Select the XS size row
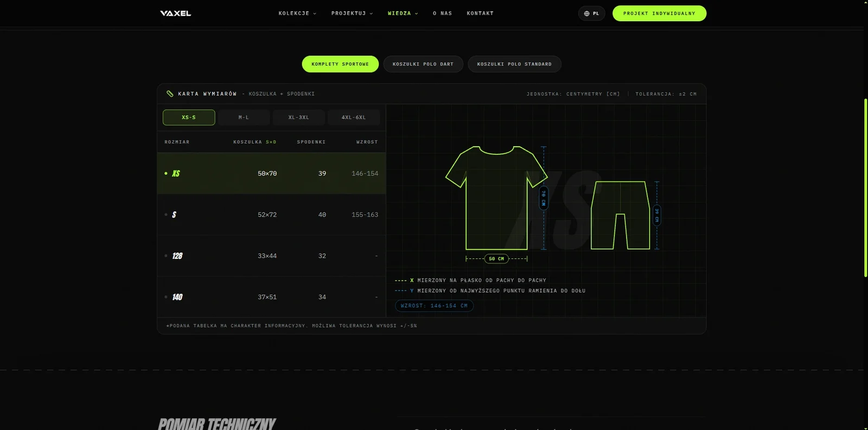Viewport: 868px width, 430px height. point(271,173)
